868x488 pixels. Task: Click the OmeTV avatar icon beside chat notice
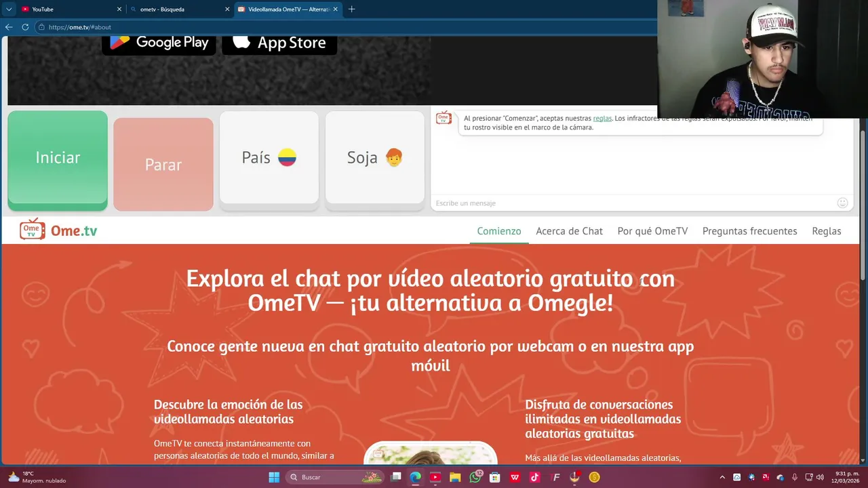[443, 119]
